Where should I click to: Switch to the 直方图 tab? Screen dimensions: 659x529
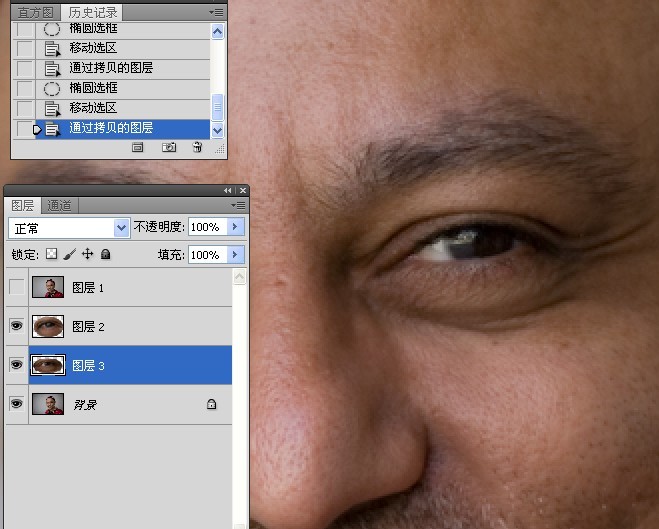point(36,13)
